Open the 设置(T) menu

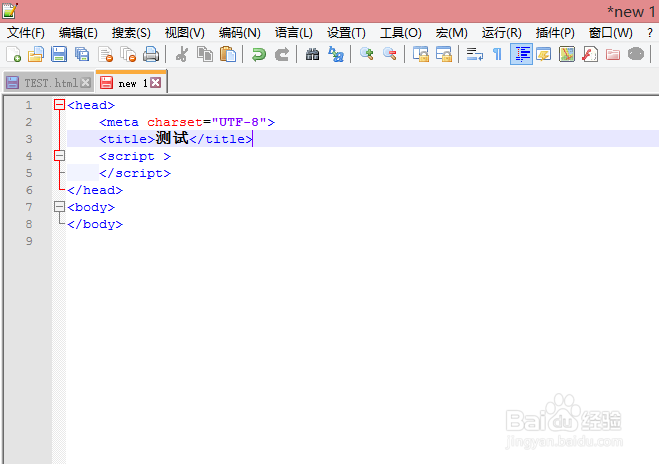click(346, 32)
